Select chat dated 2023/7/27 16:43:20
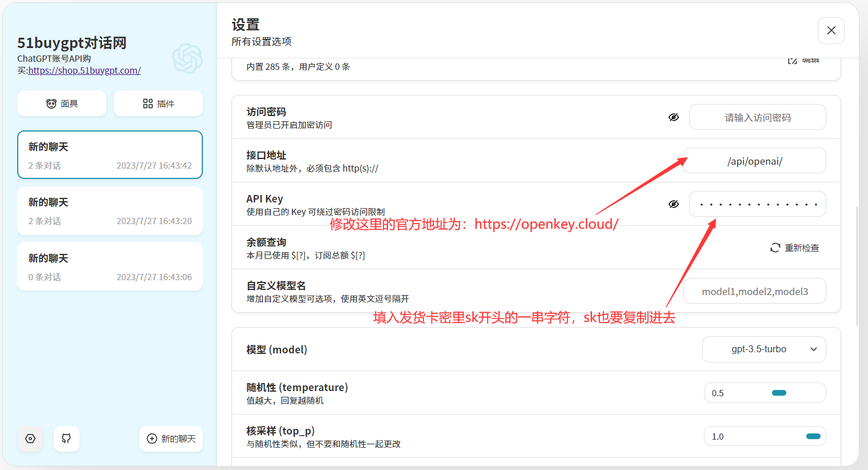This screenshot has width=868, height=470. [110, 210]
